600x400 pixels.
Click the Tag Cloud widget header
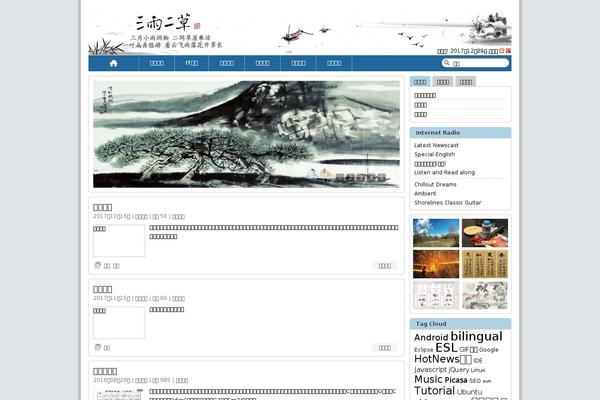pyautogui.click(x=460, y=324)
